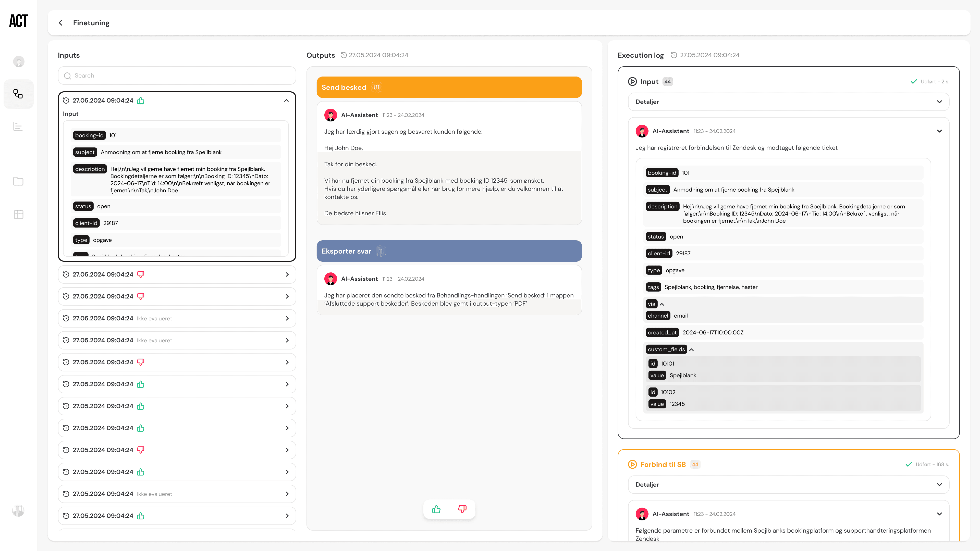This screenshot has height=551, width=980.
Task: Click the play icon beside Forbind til SB
Action: click(x=632, y=464)
